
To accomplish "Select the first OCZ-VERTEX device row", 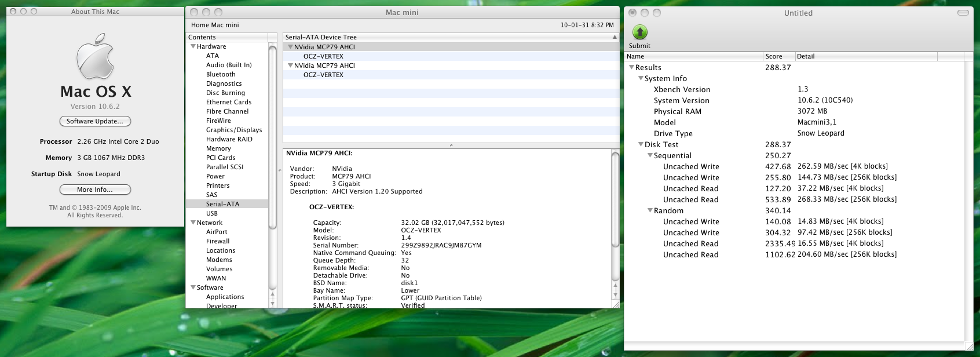I will 451,56.
